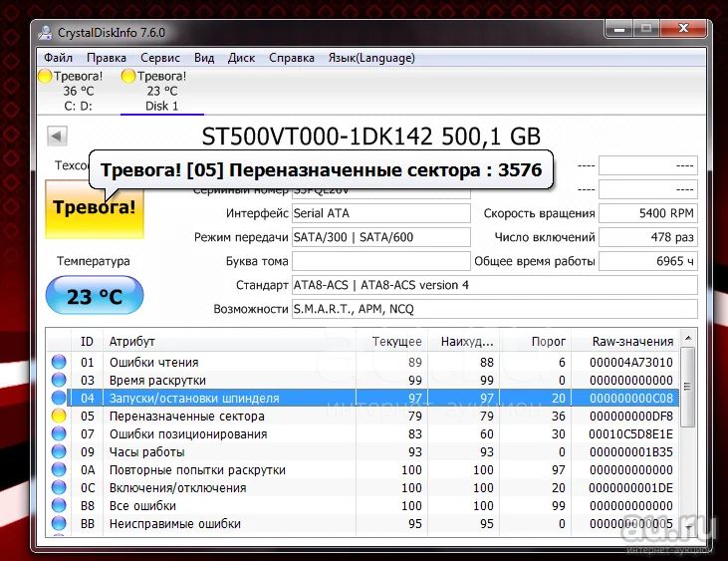Click the 23 °C temperature indicator
728x561 pixels.
click(x=95, y=295)
